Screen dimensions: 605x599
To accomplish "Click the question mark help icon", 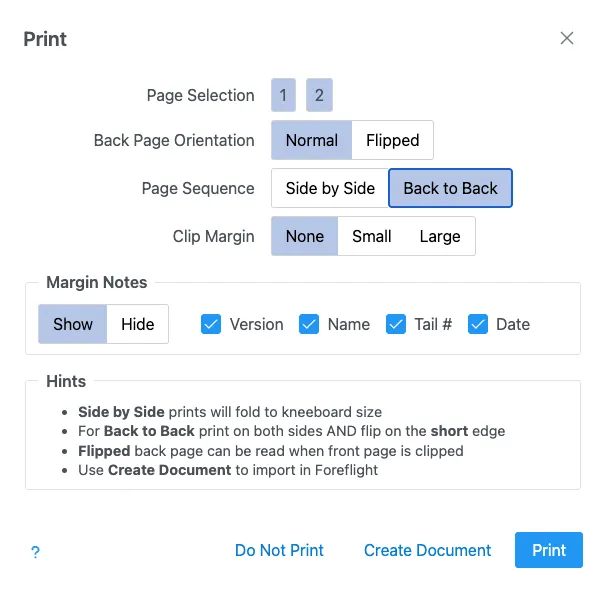I will click(x=35, y=551).
